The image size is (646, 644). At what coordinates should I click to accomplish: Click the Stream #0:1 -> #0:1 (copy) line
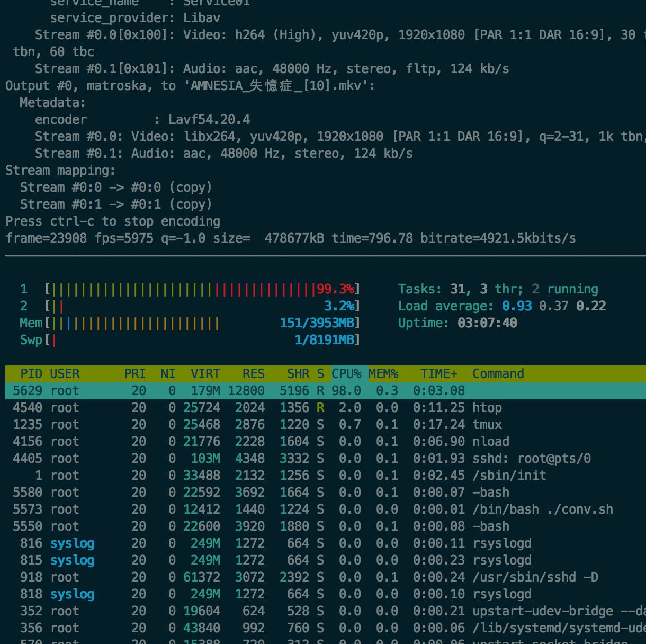116,204
